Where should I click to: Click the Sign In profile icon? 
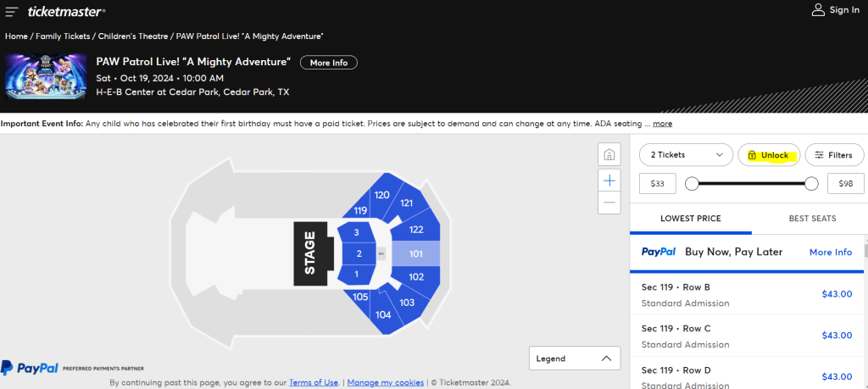pos(818,10)
